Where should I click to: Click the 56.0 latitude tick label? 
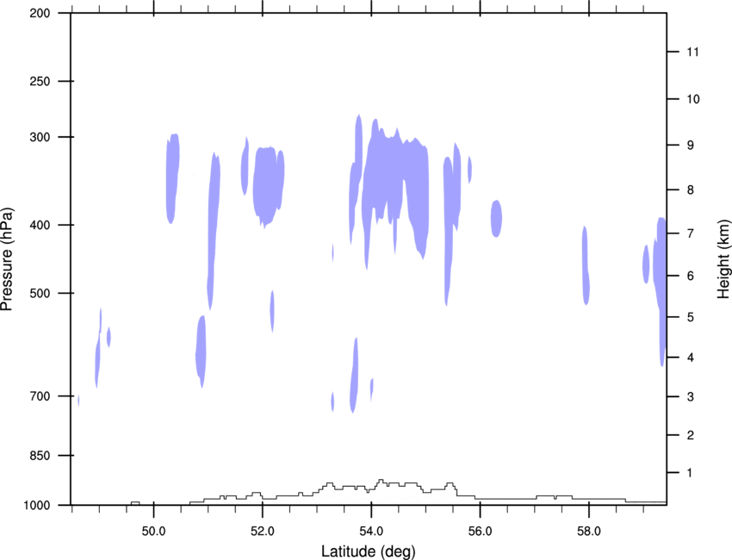481,532
